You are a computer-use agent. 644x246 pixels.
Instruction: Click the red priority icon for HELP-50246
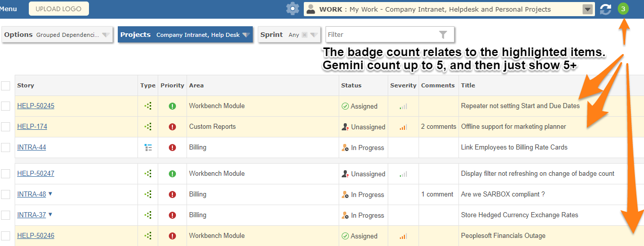click(172, 236)
